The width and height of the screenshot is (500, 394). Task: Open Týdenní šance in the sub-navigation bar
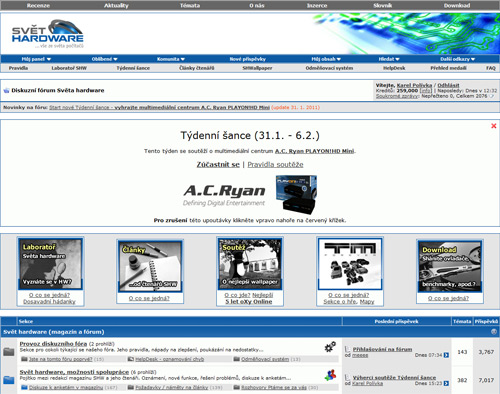pyautogui.click(x=133, y=68)
